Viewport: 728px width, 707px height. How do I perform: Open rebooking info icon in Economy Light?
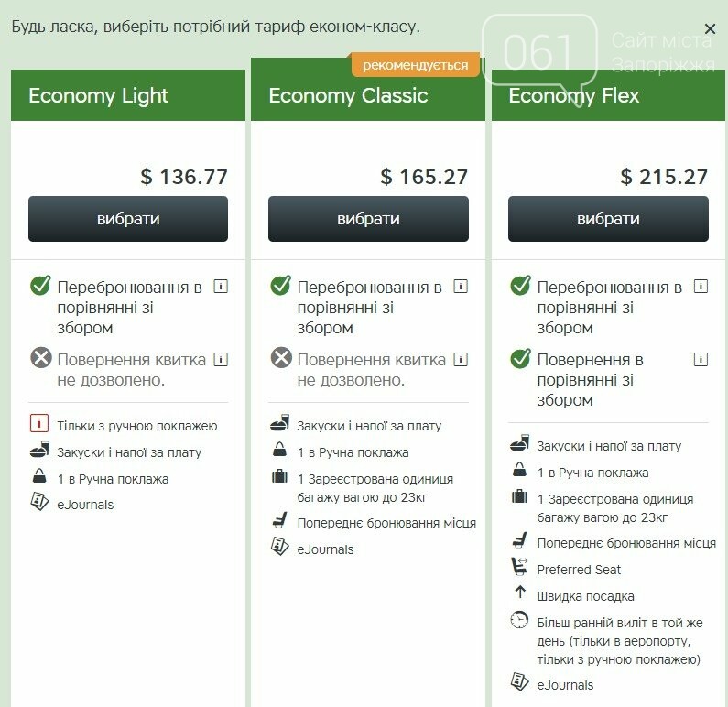coord(221,287)
